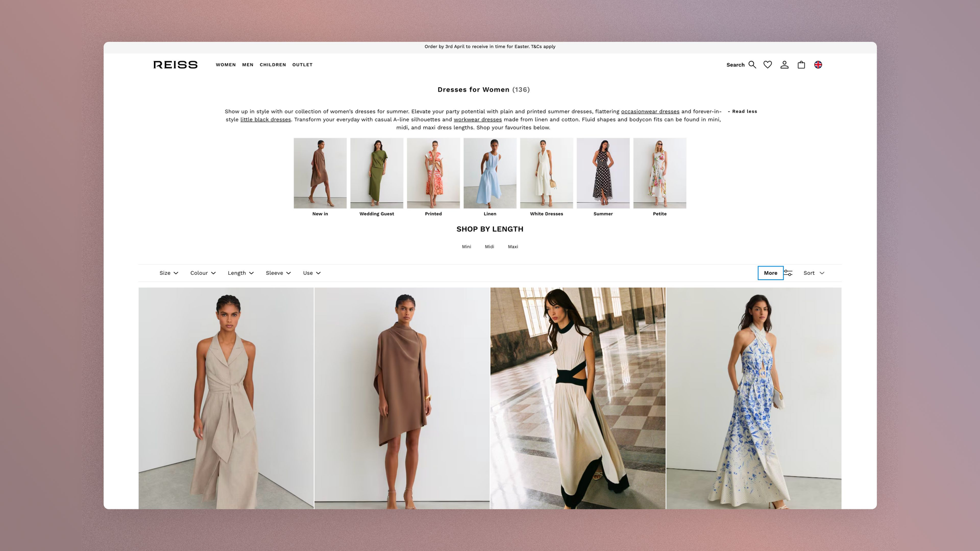
Task: Open the Sort dropdown
Action: pos(813,273)
